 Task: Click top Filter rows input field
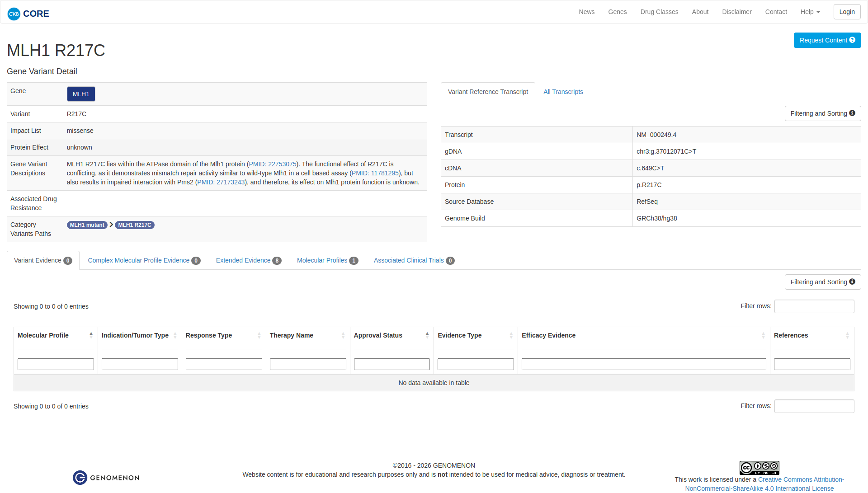(x=814, y=306)
